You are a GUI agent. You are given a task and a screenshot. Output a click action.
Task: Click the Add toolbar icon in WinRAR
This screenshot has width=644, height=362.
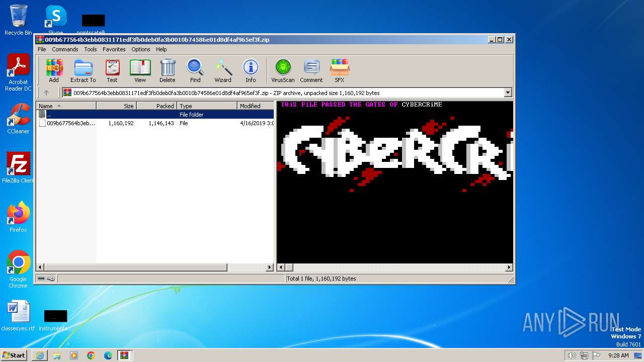click(x=54, y=70)
